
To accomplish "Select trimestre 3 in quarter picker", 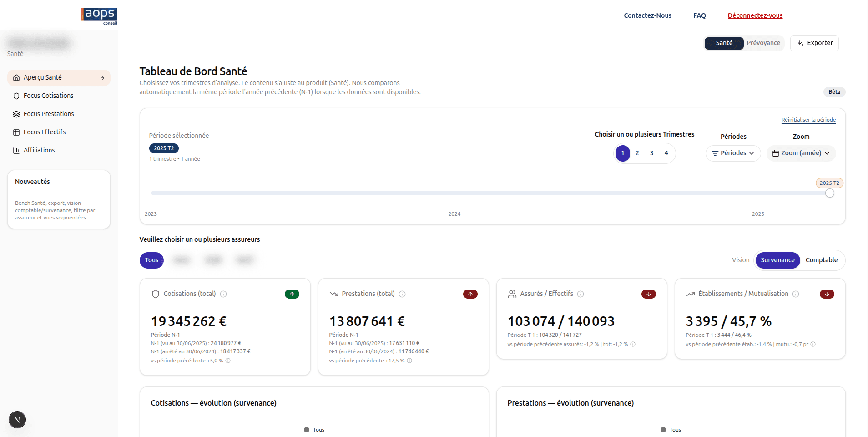I will coord(651,153).
